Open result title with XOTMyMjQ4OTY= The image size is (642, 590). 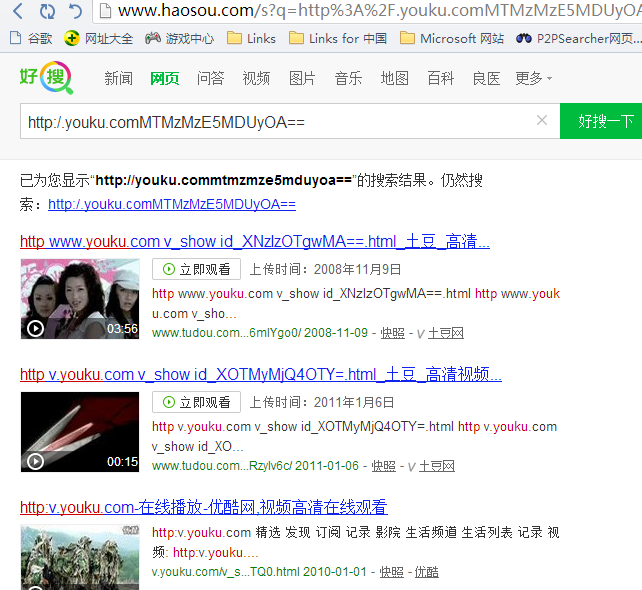click(x=261, y=374)
